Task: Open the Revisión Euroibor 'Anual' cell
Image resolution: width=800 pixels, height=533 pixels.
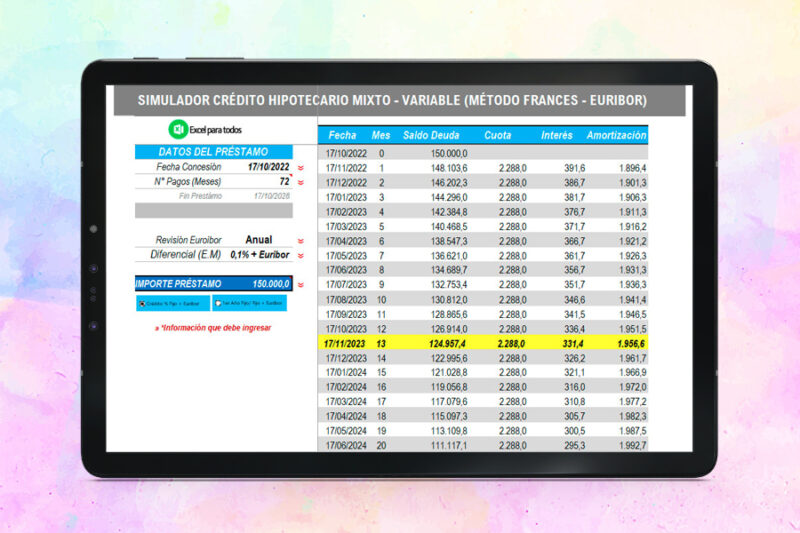Action: pyautogui.click(x=259, y=240)
